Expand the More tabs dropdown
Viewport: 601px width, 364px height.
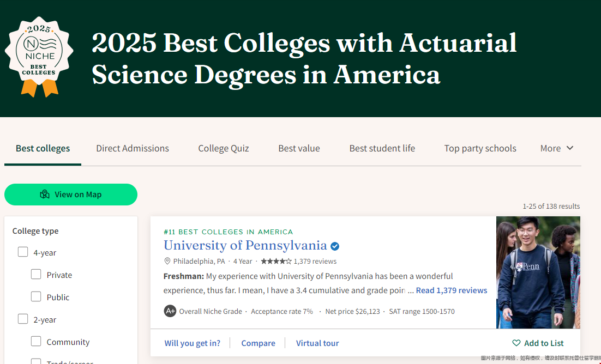(x=556, y=148)
